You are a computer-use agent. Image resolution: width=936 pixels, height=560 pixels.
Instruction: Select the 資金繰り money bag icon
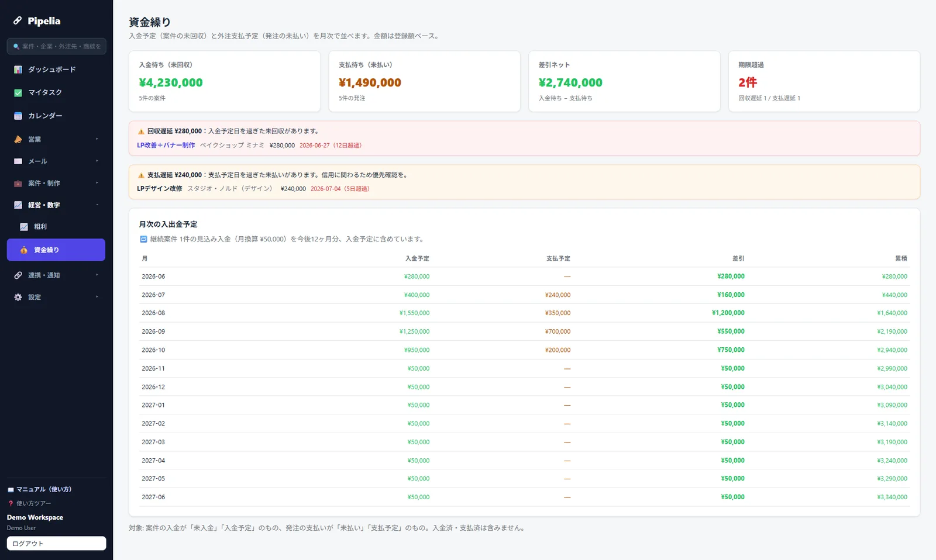24,250
